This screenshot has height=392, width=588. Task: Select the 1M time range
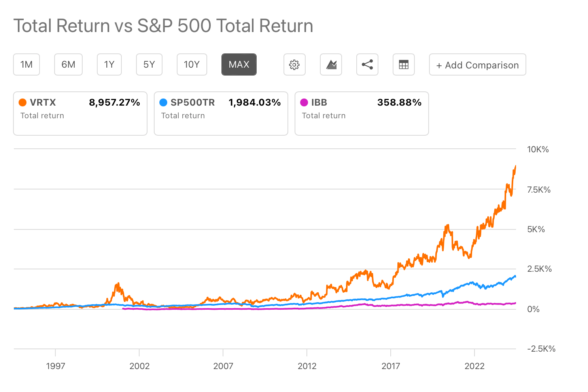coord(26,64)
